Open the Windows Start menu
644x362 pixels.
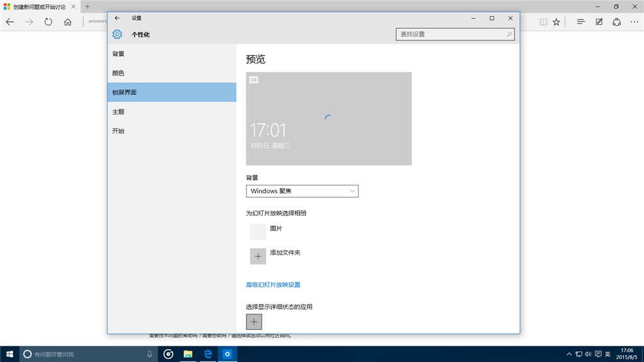pos(9,354)
